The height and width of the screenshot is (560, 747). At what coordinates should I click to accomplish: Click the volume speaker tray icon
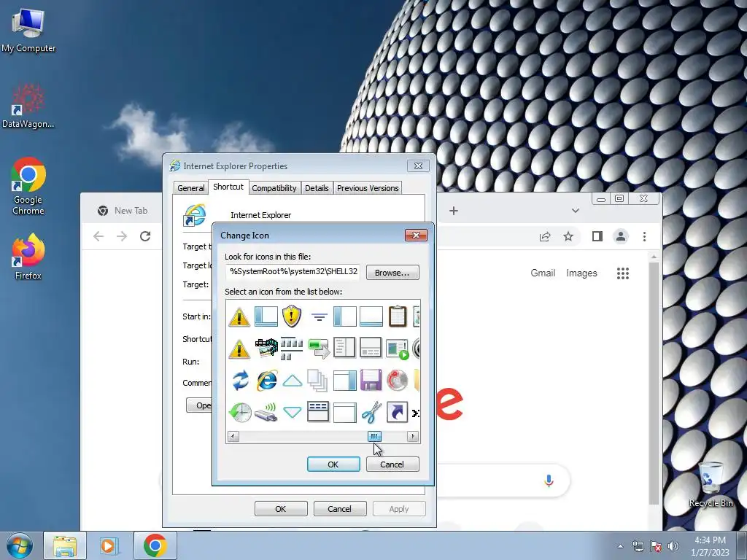[673, 546]
